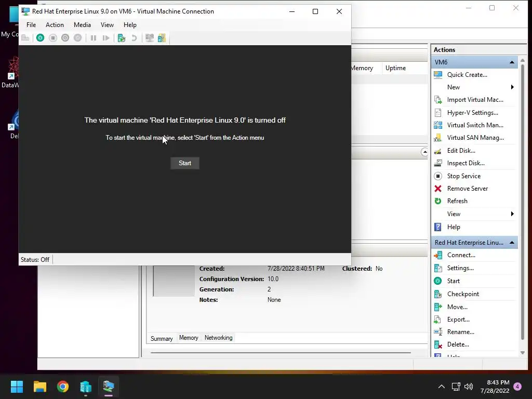This screenshot has width=532, height=399.
Task: Collapse the Red Hat Enterprise Linux actions section
Action: pyautogui.click(x=512, y=243)
